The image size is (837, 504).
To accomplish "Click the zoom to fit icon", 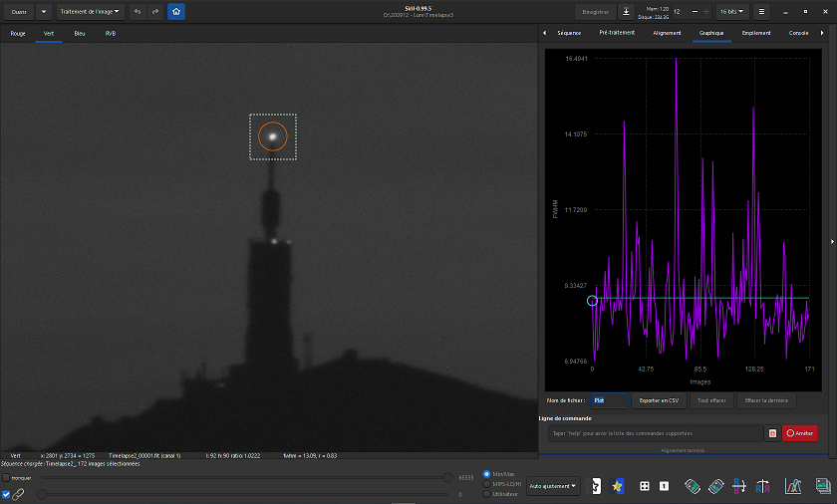I will tap(645, 486).
